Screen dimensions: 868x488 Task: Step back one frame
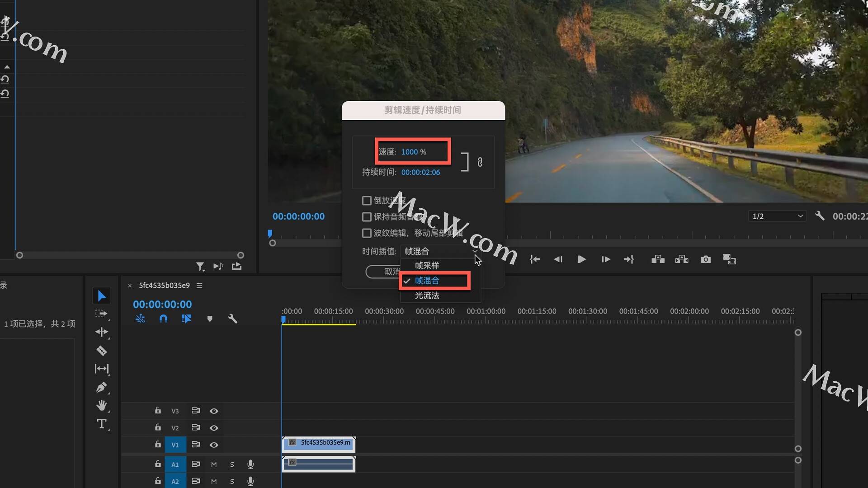pos(558,259)
